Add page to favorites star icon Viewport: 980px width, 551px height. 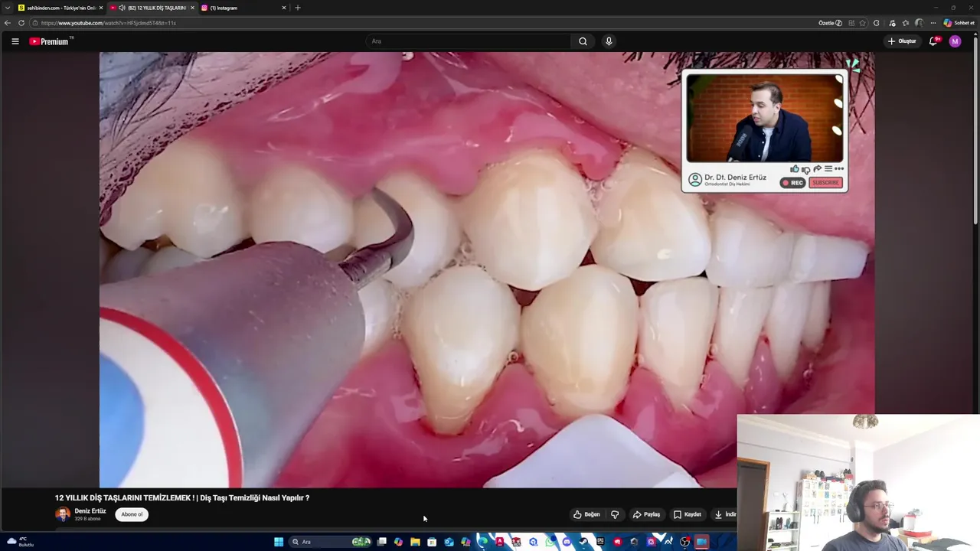tap(863, 23)
